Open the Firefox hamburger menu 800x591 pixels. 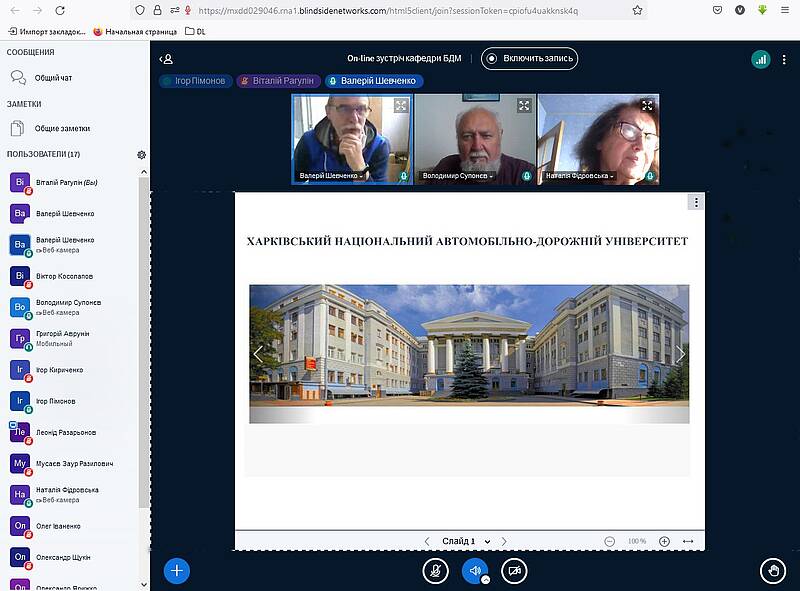tap(785, 10)
